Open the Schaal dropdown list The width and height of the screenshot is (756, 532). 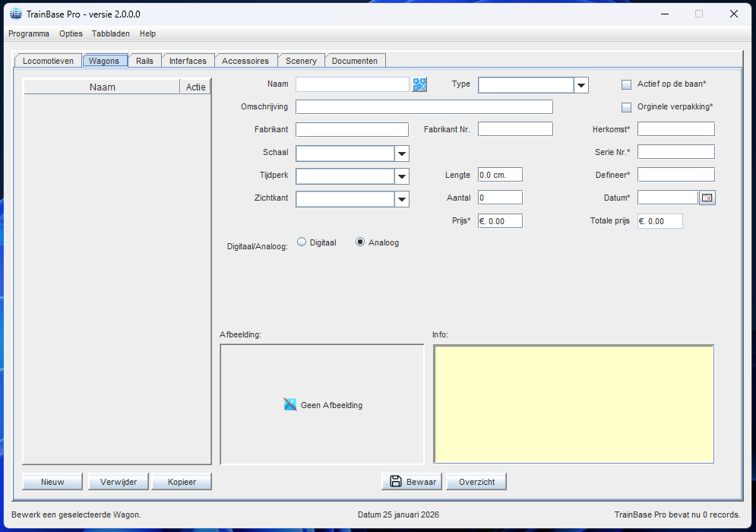click(x=402, y=154)
